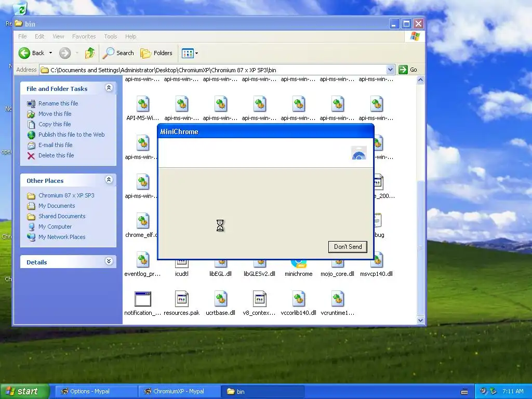Click the Go button
The width and height of the screenshot is (532, 399).
(x=408, y=70)
